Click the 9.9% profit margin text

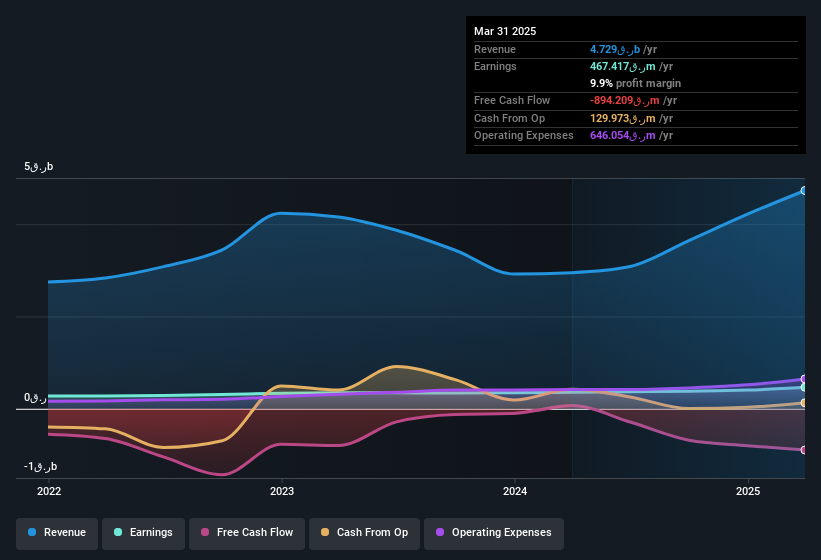(x=635, y=83)
